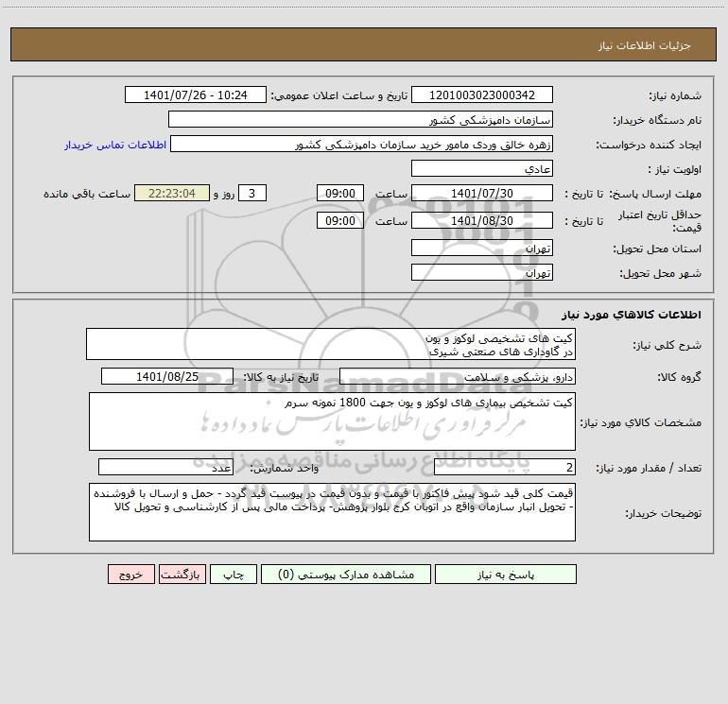Open اطلاعات تماس خریدار link
728x704 pixels.
(x=115, y=145)
